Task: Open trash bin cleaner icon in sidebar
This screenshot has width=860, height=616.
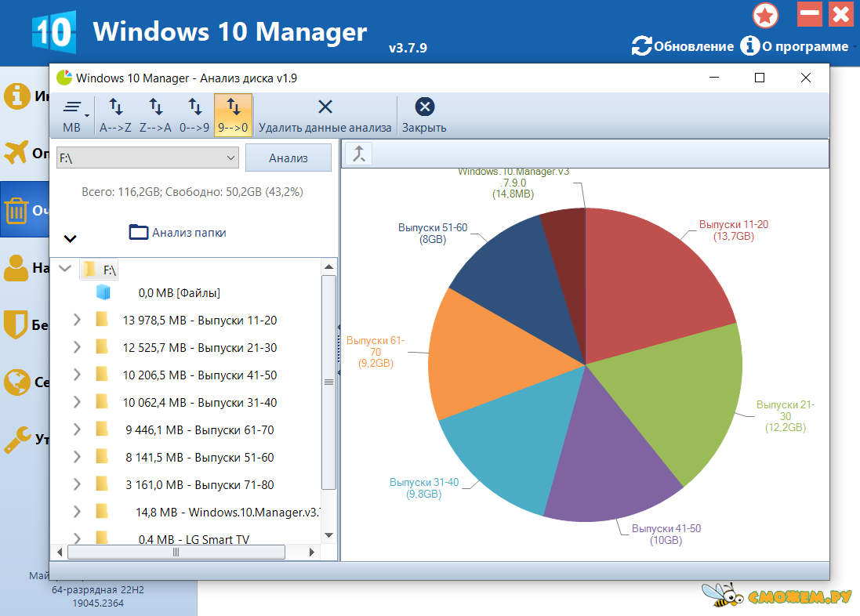Action: point(16,211)
